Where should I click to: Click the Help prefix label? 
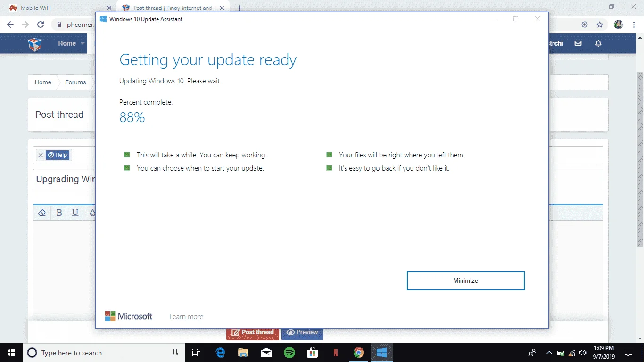pyautogui.click(x=58, y=155)
